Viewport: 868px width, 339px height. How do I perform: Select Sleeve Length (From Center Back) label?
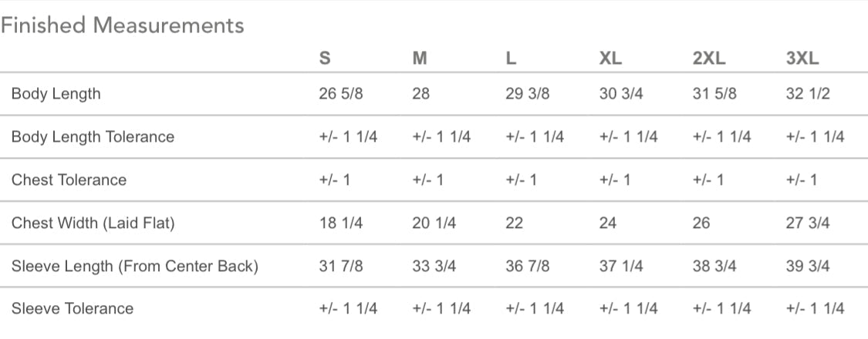[135, 266]
